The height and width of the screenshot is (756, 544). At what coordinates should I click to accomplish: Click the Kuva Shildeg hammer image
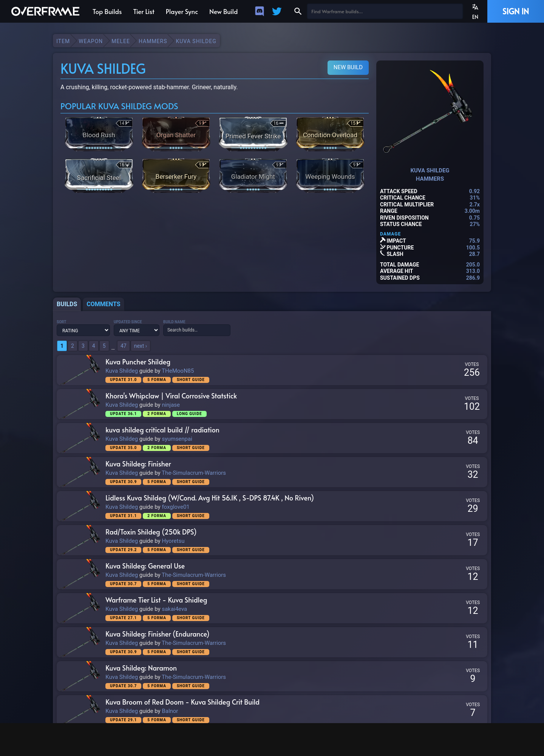click(x=430, y=112)
